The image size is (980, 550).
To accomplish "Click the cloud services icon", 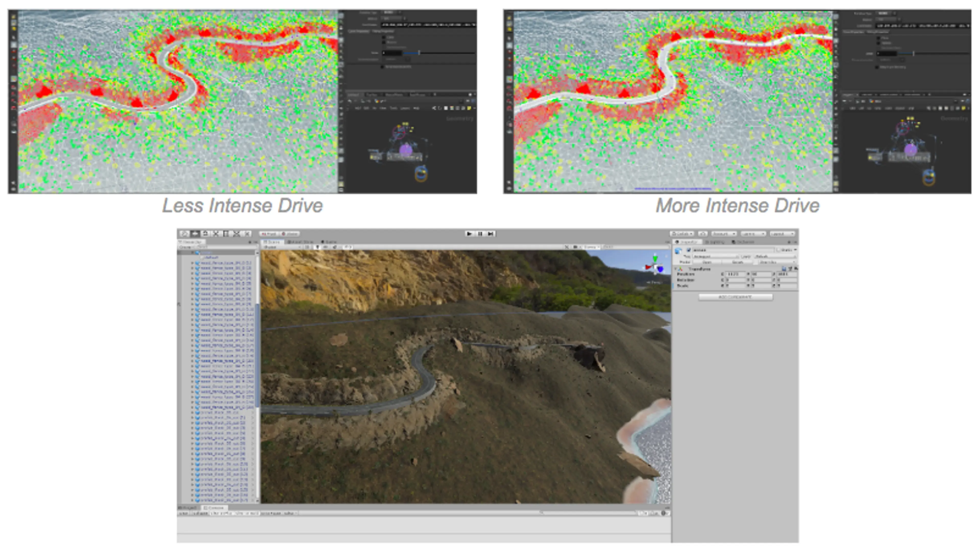I will (x=703, y=233).
